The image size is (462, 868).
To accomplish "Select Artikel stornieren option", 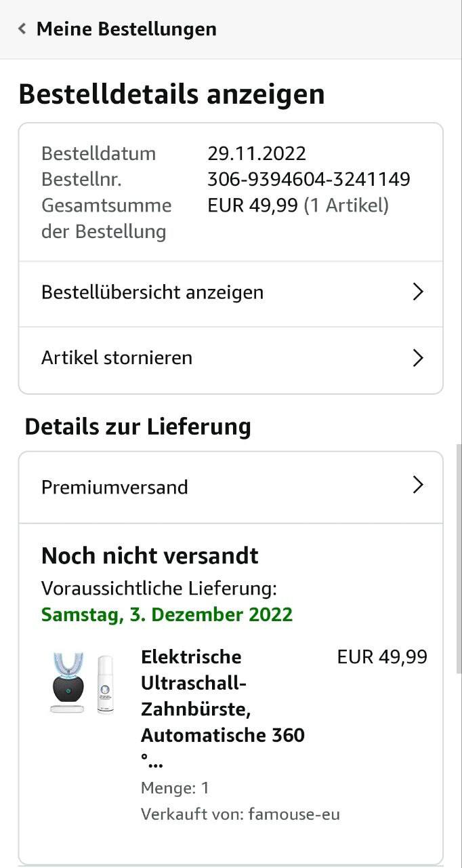I will (x=117, y=357).
